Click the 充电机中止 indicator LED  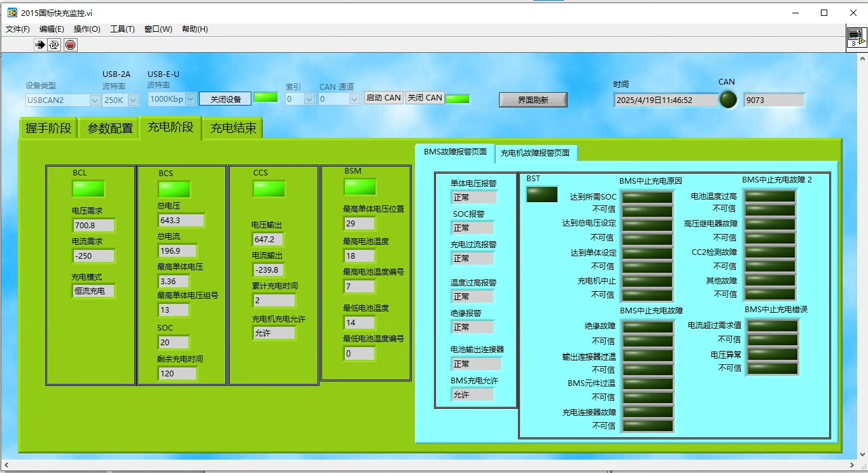tap(647, 281)
